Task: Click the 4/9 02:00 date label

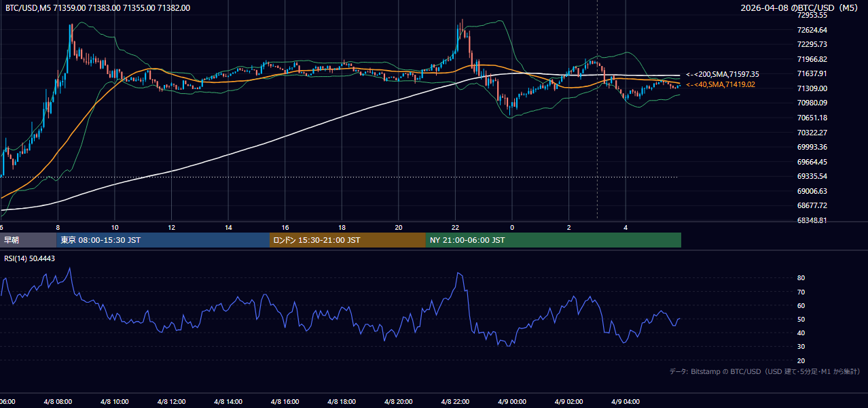Action: tap(568, 402)
